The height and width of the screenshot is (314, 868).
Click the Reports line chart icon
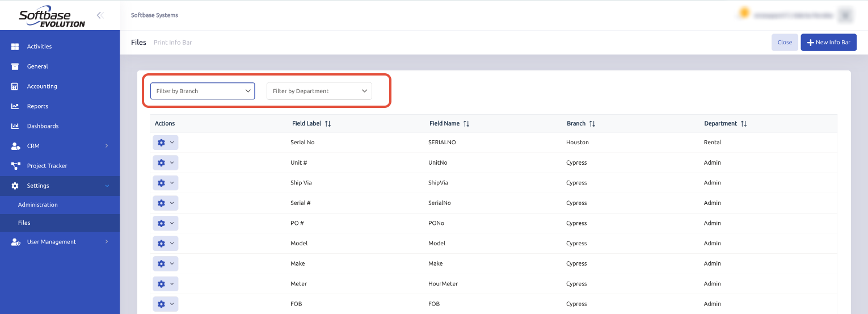pos(15,106)
